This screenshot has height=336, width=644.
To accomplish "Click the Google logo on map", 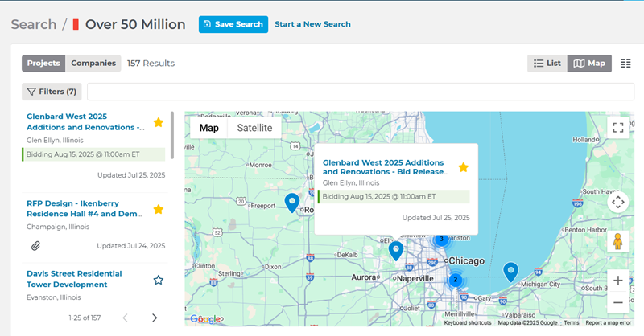I will [205, 319].
